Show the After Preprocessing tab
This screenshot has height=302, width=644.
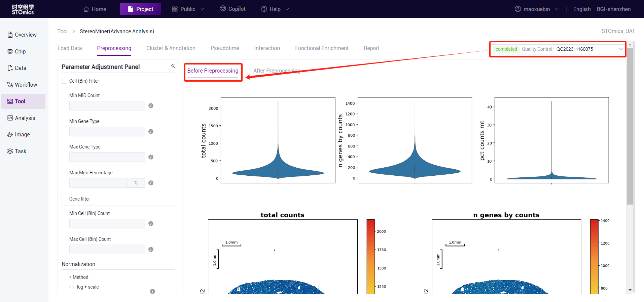pos(277,71)
